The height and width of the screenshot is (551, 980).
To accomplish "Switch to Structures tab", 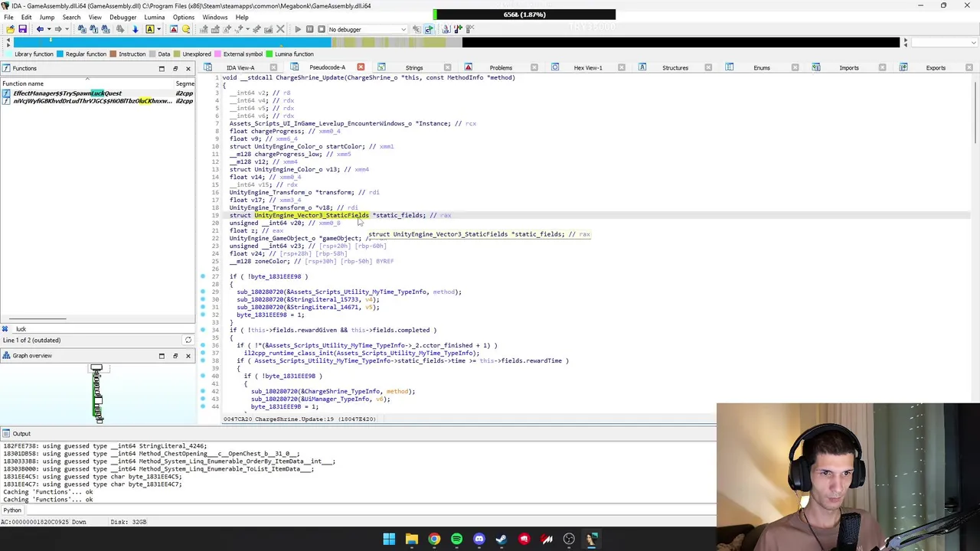I will point(675,67).
